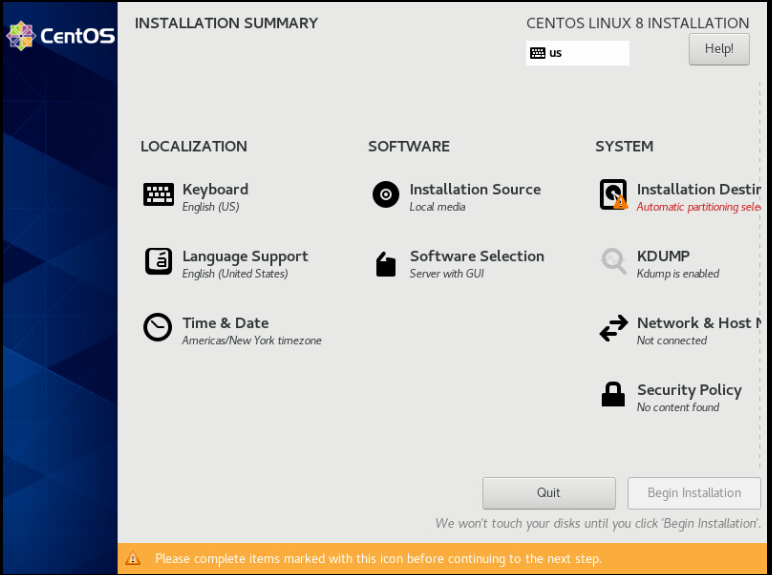772x575 pixels.
Task: Click the INSTALLATION SUMMARY title
Action: pyautogui.click(x=226, y=23)
